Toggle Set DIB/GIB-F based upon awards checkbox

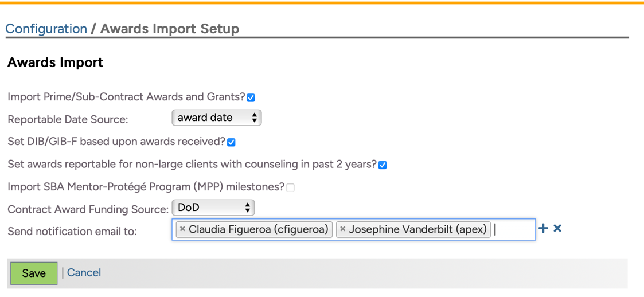[231, 142]
